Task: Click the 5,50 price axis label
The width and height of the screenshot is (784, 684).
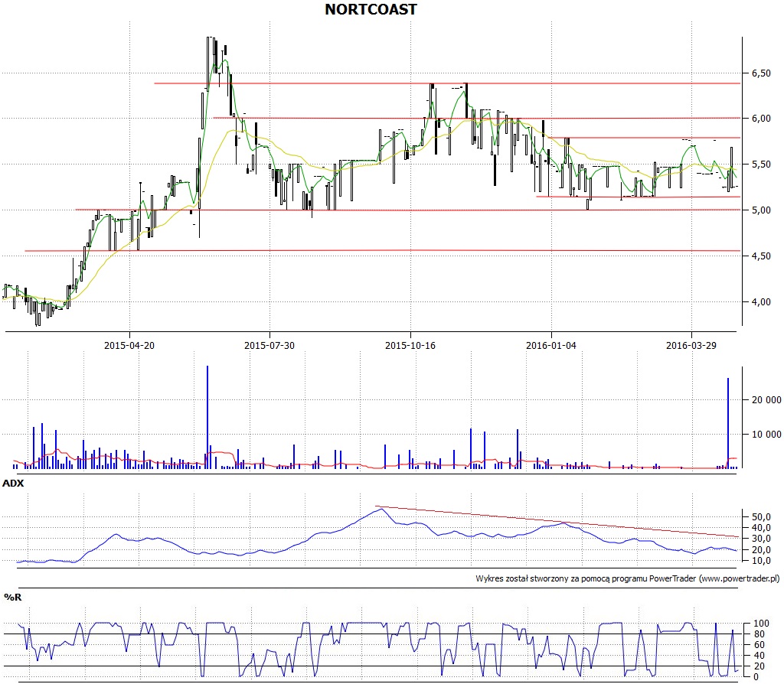Action: [x=761, y=164]
